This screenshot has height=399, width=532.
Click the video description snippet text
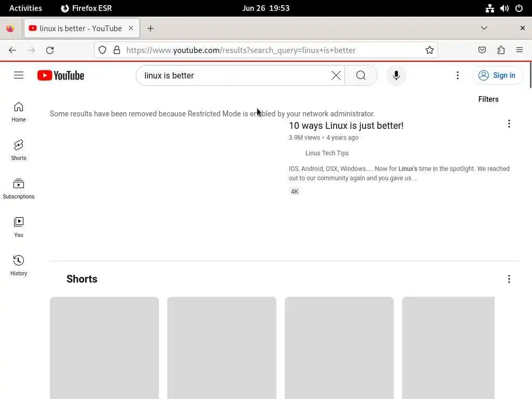(x=399, y=174)
